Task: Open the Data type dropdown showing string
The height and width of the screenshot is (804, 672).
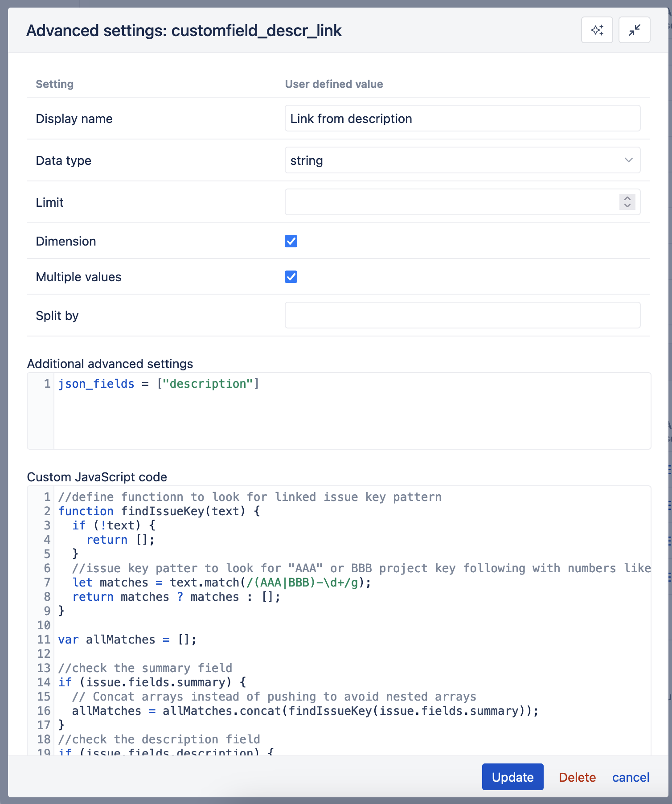Action: 463,160
